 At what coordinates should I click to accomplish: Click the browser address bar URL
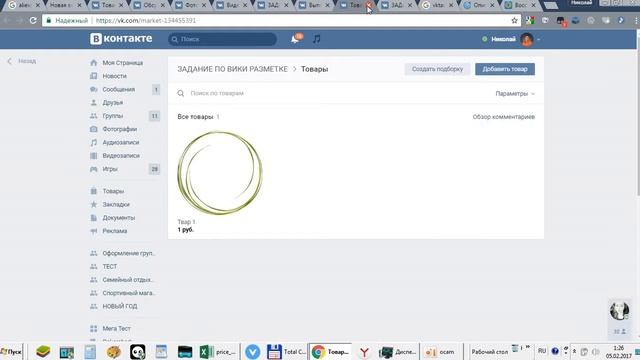click(x=146, y=20)
